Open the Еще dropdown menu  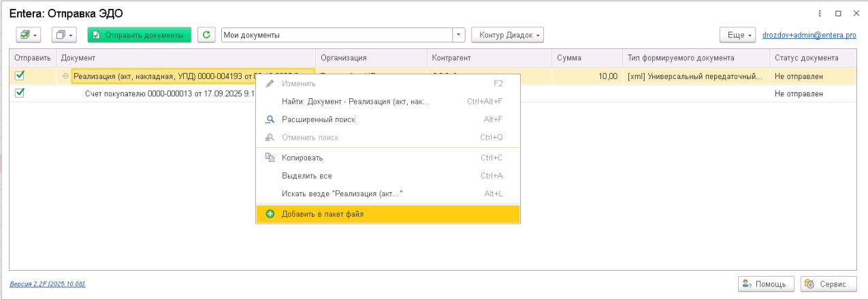point(738,35)
